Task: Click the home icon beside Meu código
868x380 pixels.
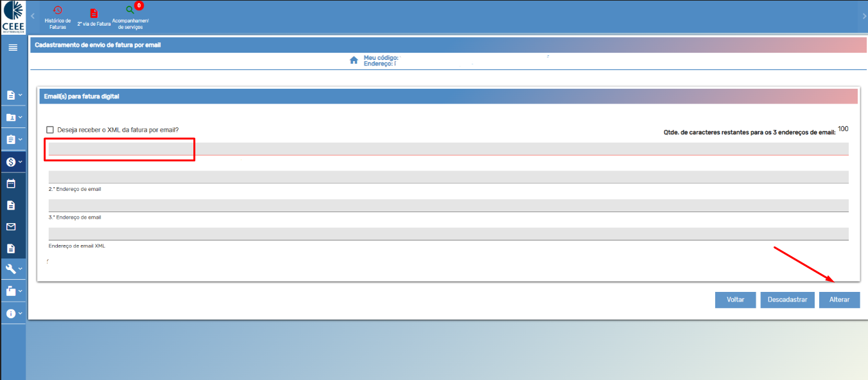Action: pyautogui.click(x=353, y=60)
